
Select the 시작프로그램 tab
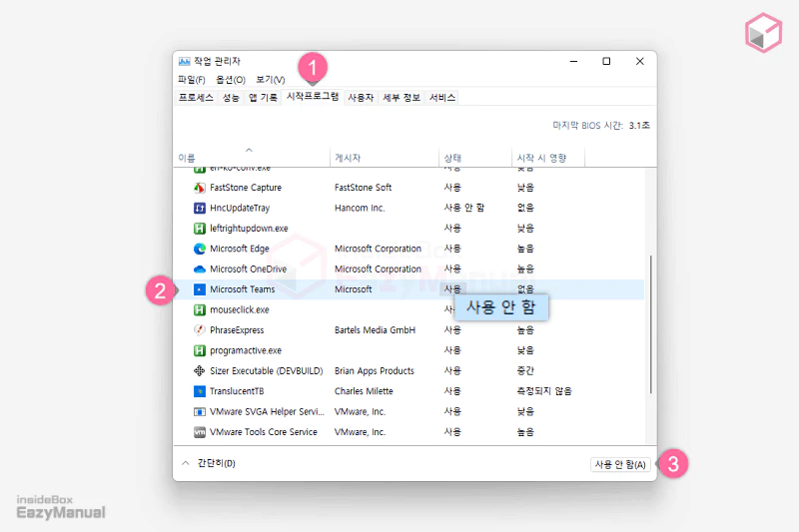pyautogui.click(x=313, y=97)
